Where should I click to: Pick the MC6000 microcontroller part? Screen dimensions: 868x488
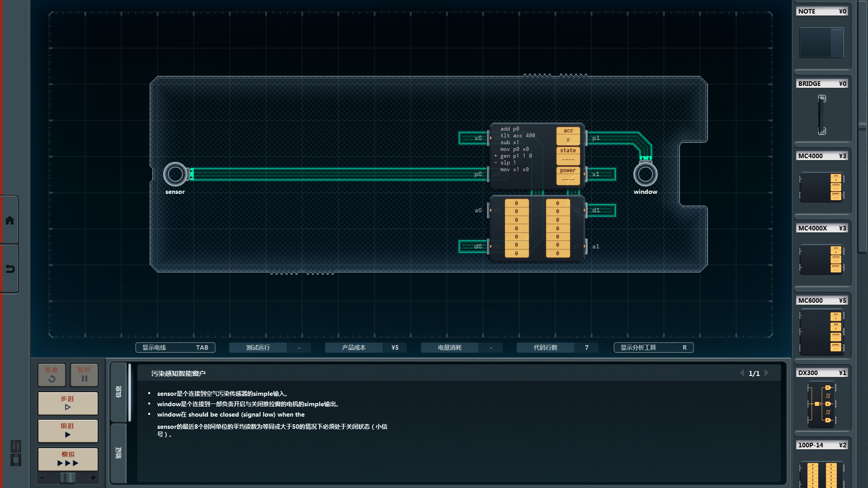click(x=821, y=332)
